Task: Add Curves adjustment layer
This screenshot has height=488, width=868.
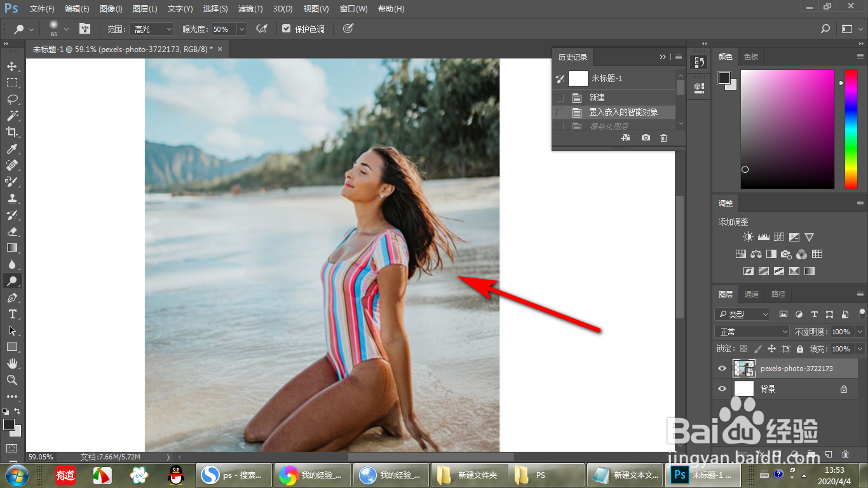Action: click(x=778, y=237)
